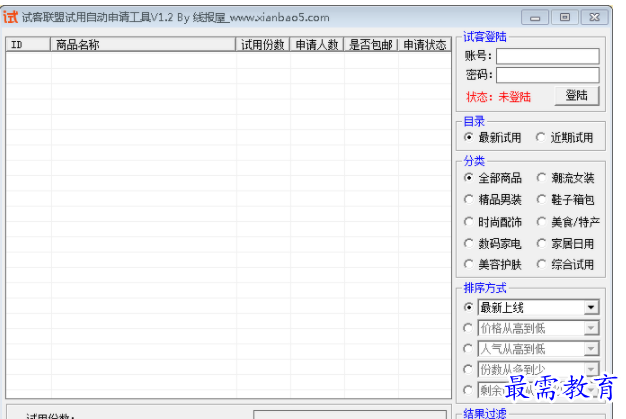This screenshot has width=626, height=419.
Task: Click the 登陆 login button
Action: point(576,96)
